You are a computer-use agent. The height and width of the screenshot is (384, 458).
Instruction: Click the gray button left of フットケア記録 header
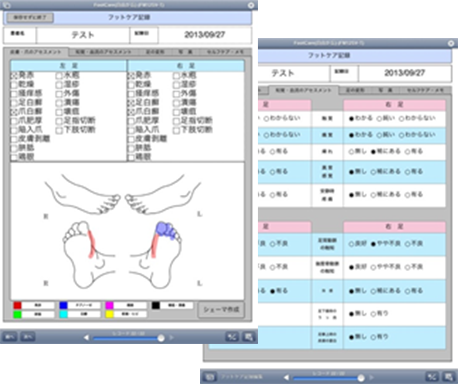[x=30, y=17]
